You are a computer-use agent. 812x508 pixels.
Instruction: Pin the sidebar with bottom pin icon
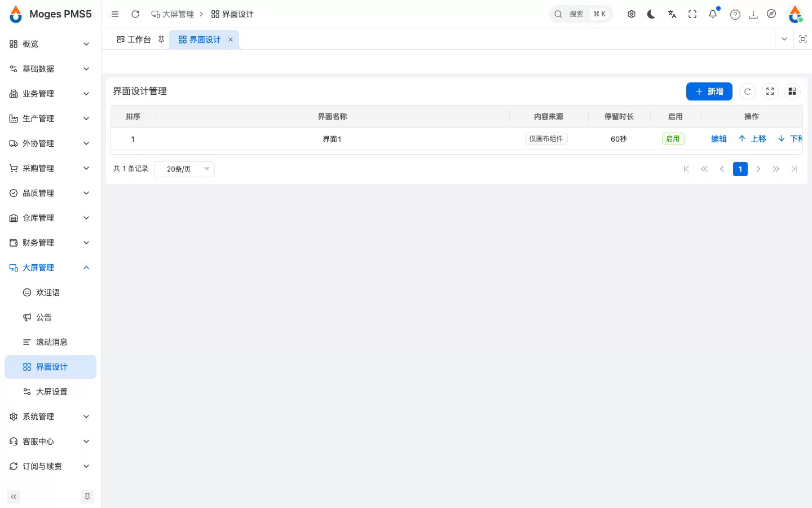coord(87,497)
